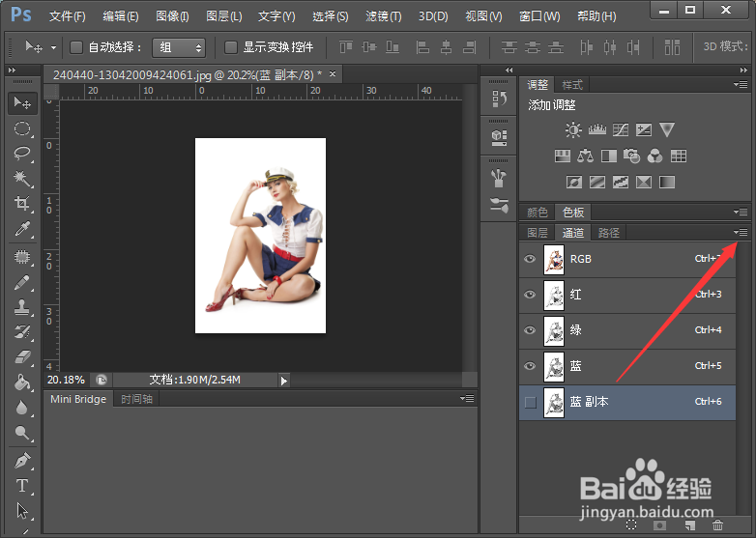756x538 pixels.
Task: Toggle visibility of RGB channel
Action: 530,259
